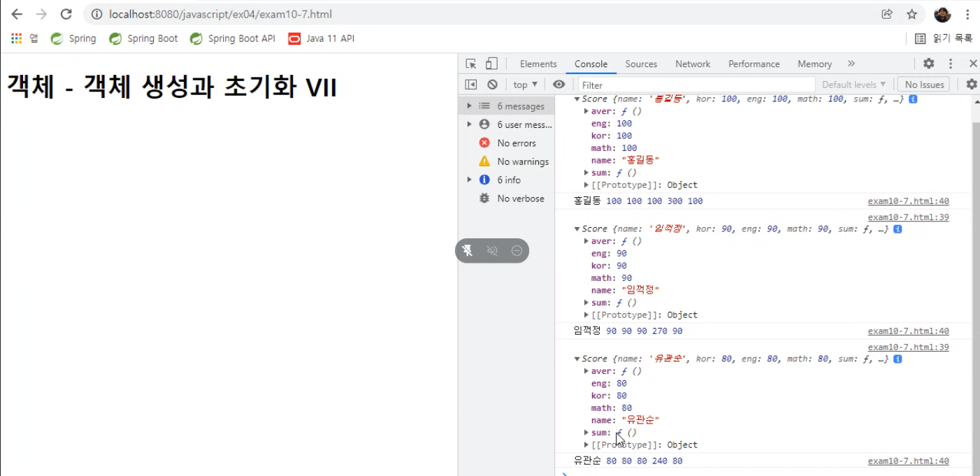Open console settings gear beside No Issues
The width and height of the screenshot is (980, 476).
pyautogui.click(x=972, y=85)
